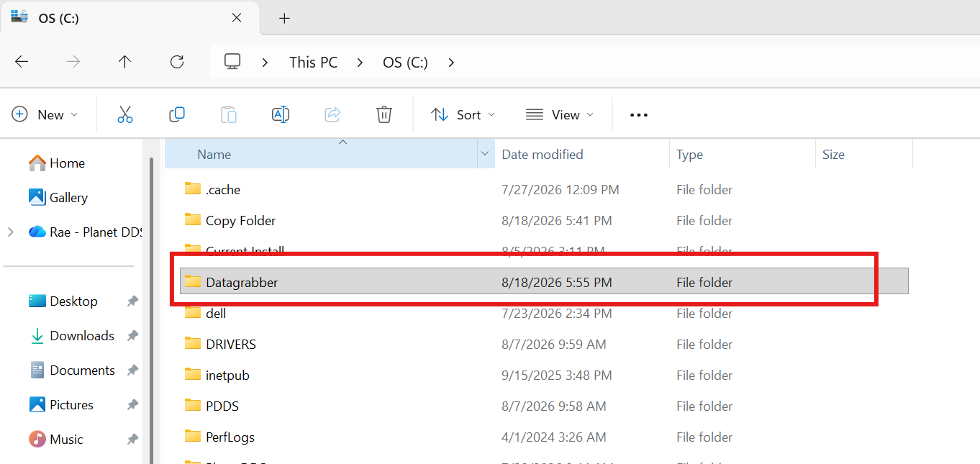Click the .cache folder icon

pos(193,189)
